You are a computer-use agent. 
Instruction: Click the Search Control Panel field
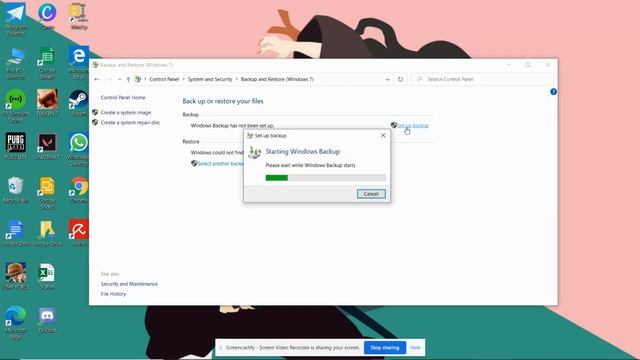pyautogui.click(x=483, y=79)
